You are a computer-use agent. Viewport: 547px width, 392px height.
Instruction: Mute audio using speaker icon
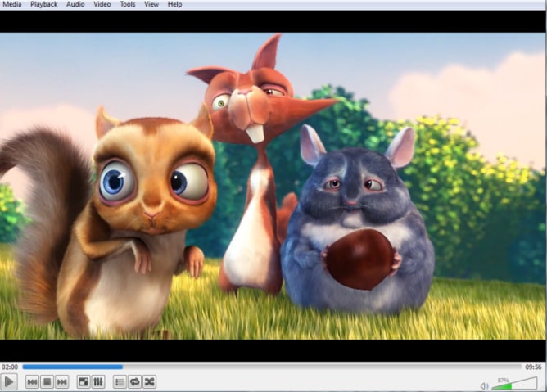tap(484, 385)
